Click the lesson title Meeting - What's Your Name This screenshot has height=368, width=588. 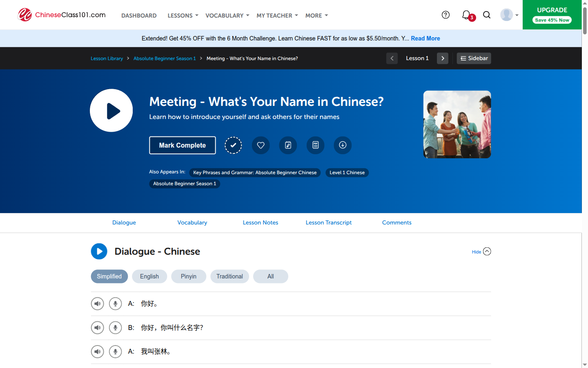coord(266,101)
